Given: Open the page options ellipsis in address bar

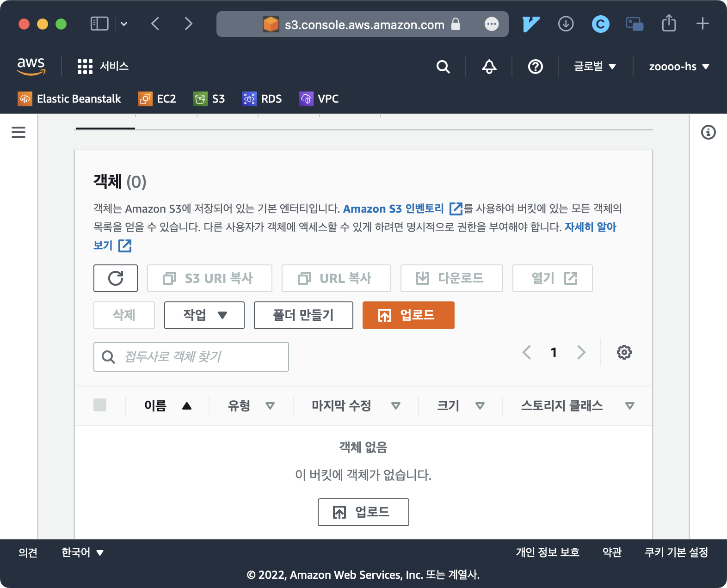Looking at the screenshot, I should (492, 24).
